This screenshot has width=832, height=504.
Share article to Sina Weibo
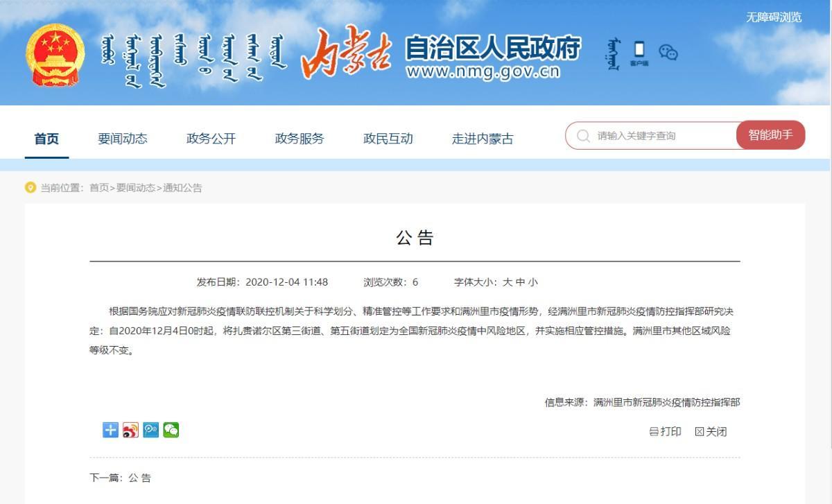(130, 430)
